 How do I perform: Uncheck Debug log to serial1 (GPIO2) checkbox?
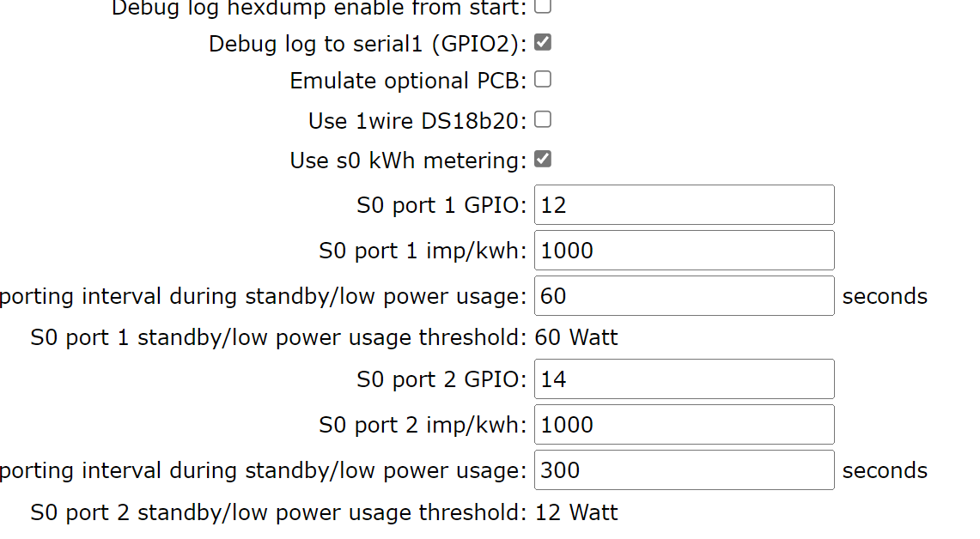click(x=543, y=42)
